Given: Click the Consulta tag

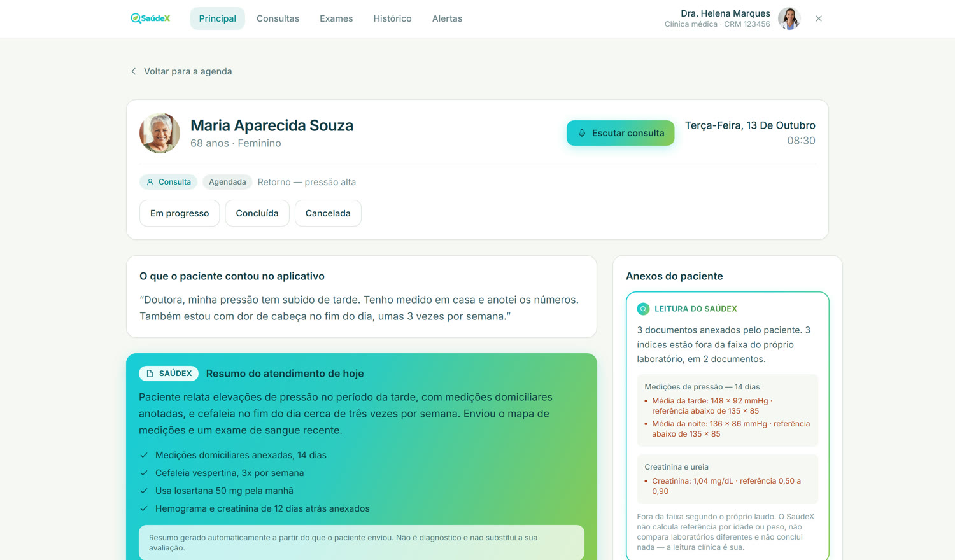Looking at the screenshot, I should pyautogui.click(x=169, y=182).
